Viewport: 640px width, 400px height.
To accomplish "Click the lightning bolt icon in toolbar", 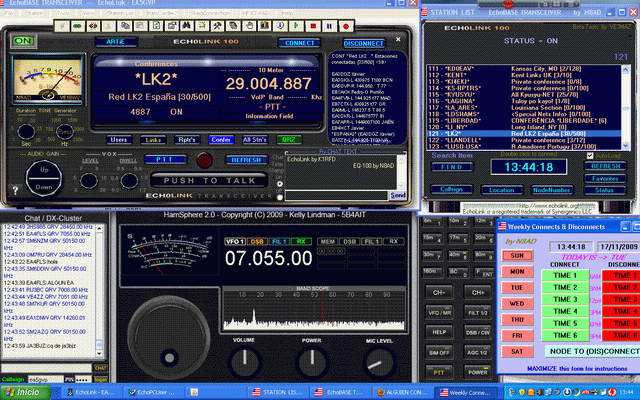I will [62, 26].
